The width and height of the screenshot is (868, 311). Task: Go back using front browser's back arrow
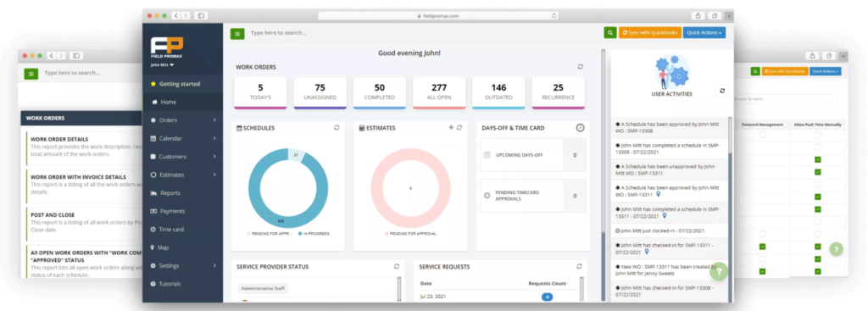tap(176, 16)
